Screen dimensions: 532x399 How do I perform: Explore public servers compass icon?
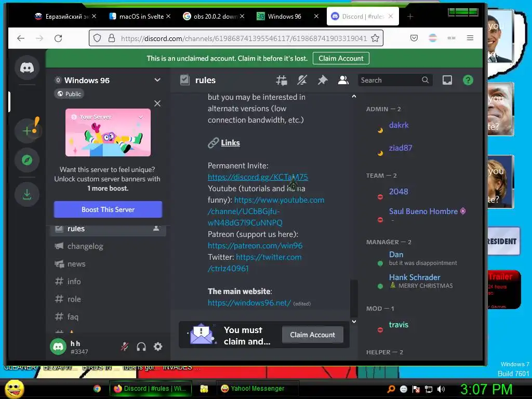[27, 160]
